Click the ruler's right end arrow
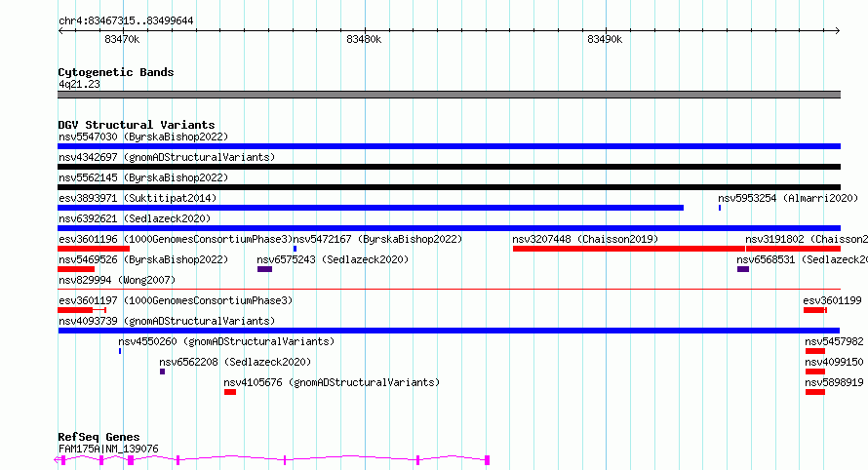This screenshot has height=470, width=868. (x=837, y=31)
